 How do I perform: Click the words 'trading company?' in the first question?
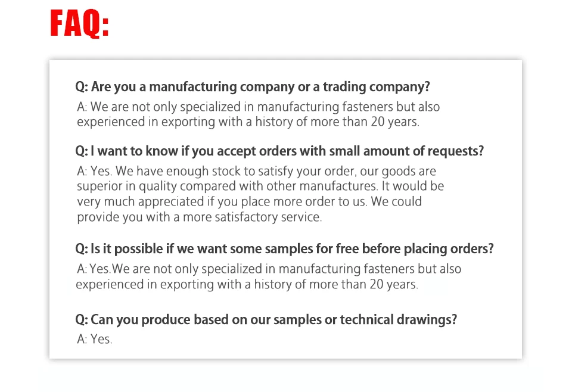pos(376,87)
